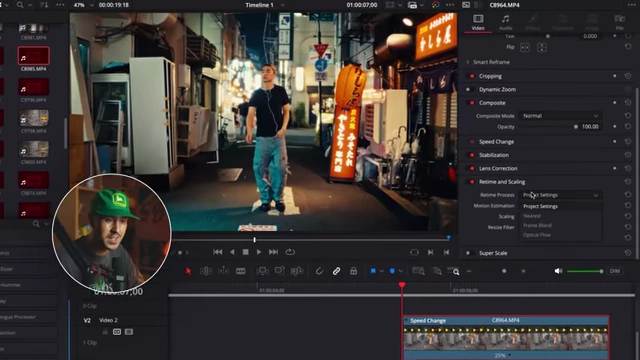640x360 pixels.
Task: Edit the Opacity value field 100.00
Action: pos(590,127)
